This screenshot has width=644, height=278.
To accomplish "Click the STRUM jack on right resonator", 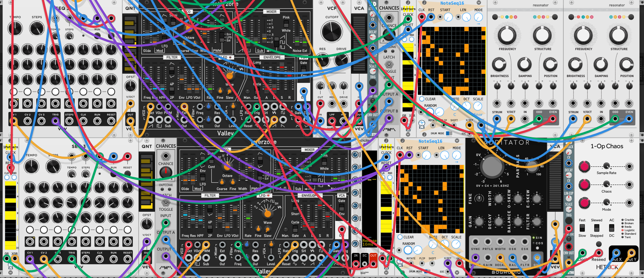I will point(573,118).
